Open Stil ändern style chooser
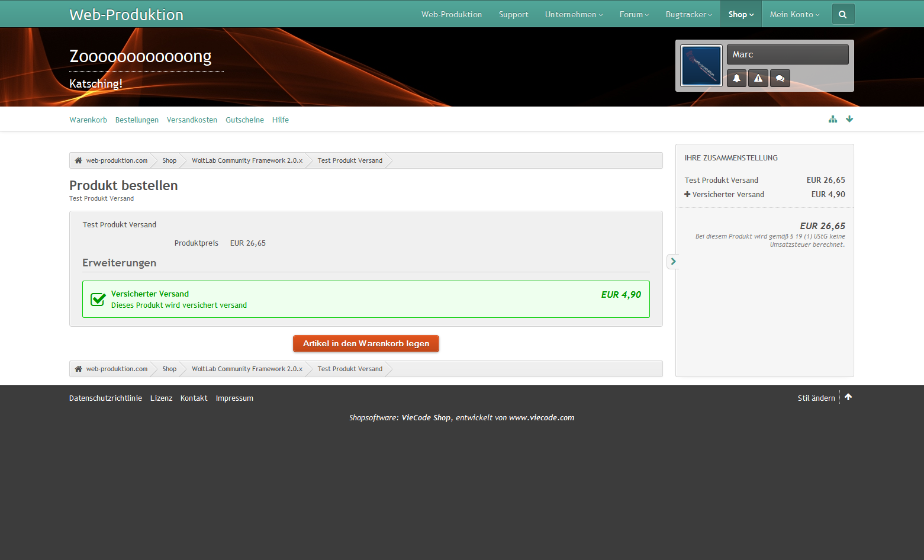The width and height of the screenshot is (924, 560). [816, 398]
